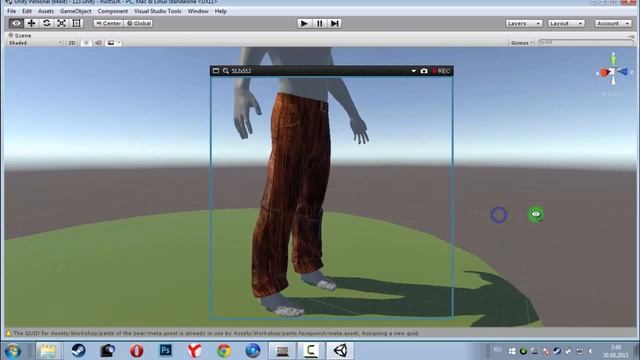Open Steam from taskbar
The image size is (640, 360).
78,351
